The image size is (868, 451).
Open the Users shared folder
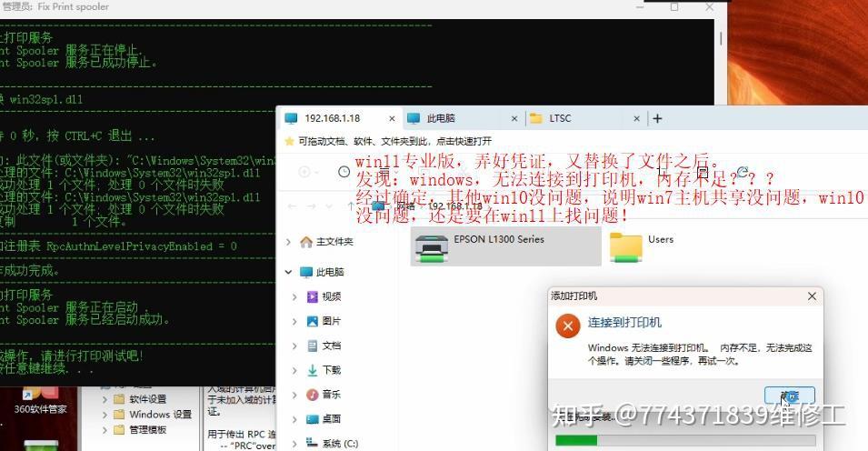[643, 246]
